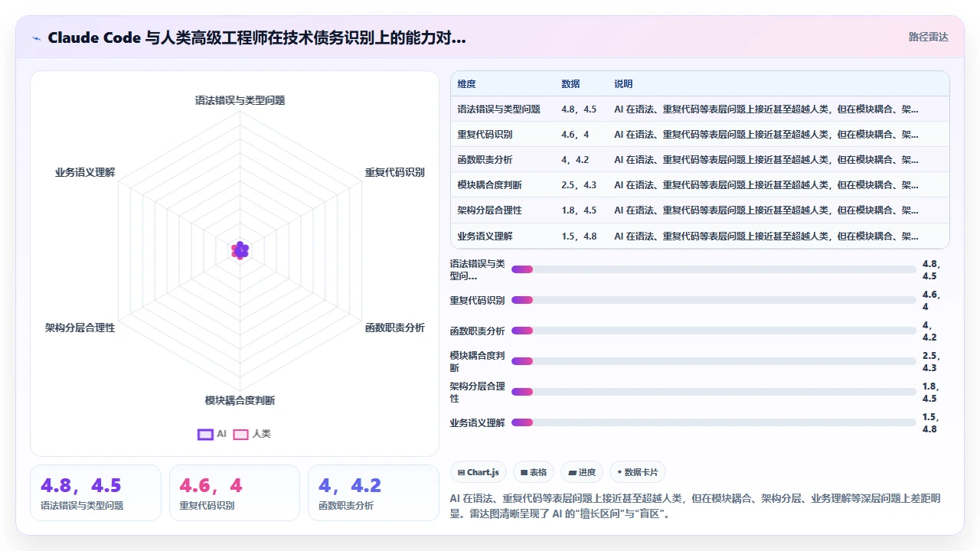Select table row 架构分层合理性
Screen dimensions: 980x551
click(700, 210)
